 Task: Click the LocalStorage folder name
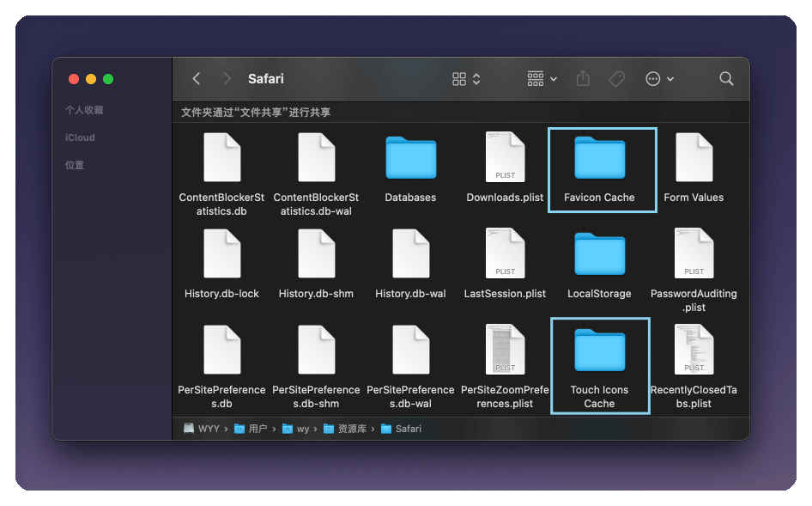(x=599, y=294)
